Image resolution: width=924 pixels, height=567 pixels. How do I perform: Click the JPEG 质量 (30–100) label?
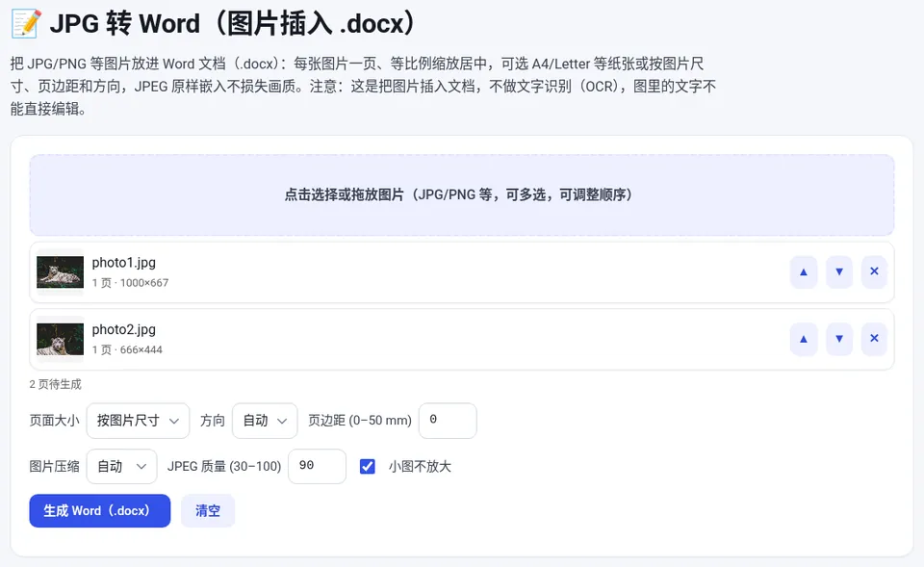point(224,467)
